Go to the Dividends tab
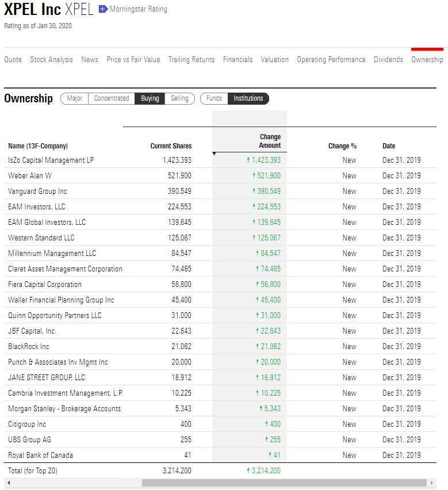Image resolution: width=448 pixels, height=490 pixels. tap(388, 59)
